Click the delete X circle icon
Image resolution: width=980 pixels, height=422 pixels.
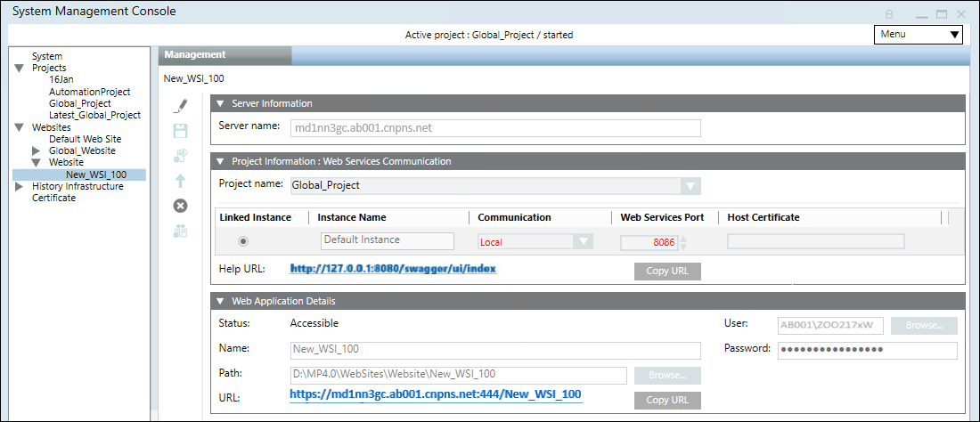[180, 206]
